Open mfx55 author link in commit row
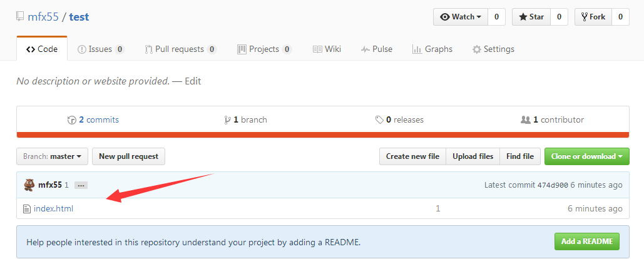 49,185
